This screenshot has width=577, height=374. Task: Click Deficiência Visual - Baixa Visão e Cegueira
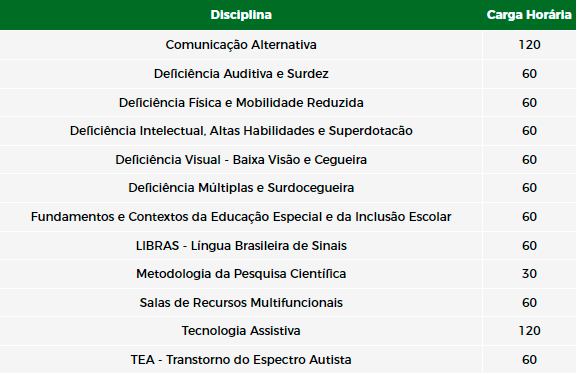[x=241, y=160]
